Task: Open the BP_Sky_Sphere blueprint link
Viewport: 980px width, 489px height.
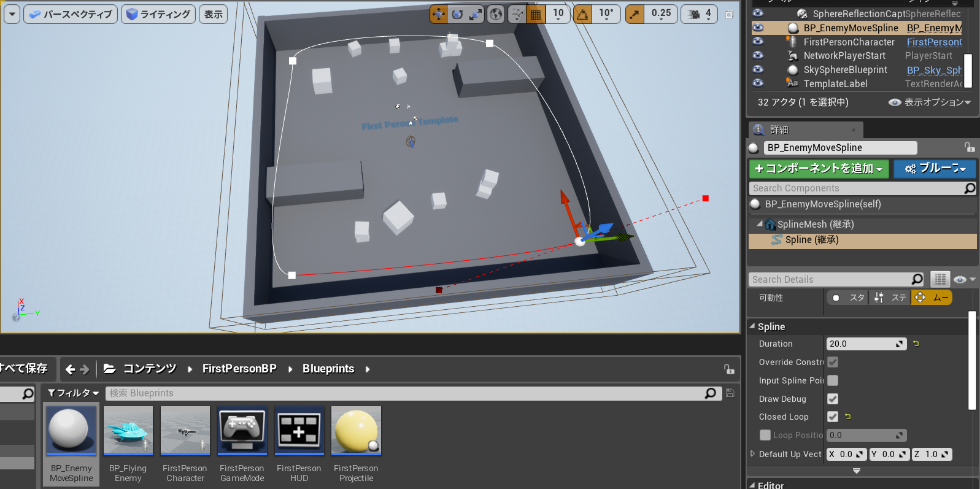Action: pyautogui.click(x=934, y=70)
